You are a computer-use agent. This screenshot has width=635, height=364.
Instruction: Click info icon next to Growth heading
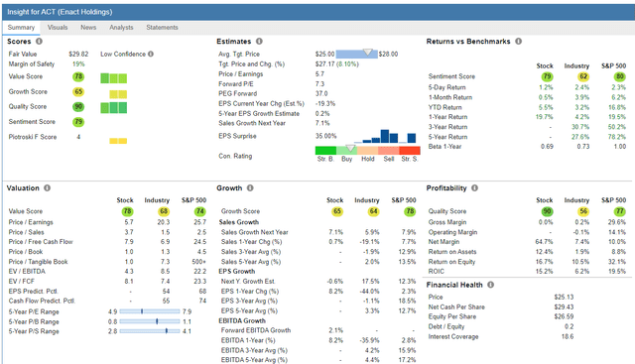[x=250, y=187]
